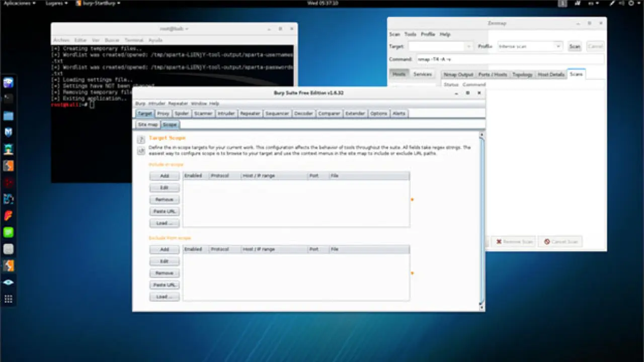Viewport: 644px width, 362px height.
Task: Click the settings gear icon under the help icon
Action: [x=141, y=150]
